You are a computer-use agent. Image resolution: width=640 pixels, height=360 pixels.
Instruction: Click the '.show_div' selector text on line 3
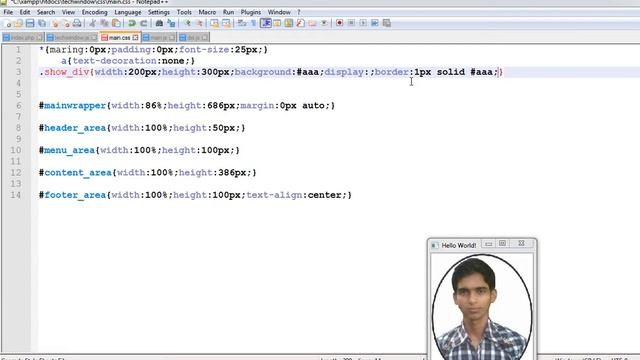click(x=64, y=72)
